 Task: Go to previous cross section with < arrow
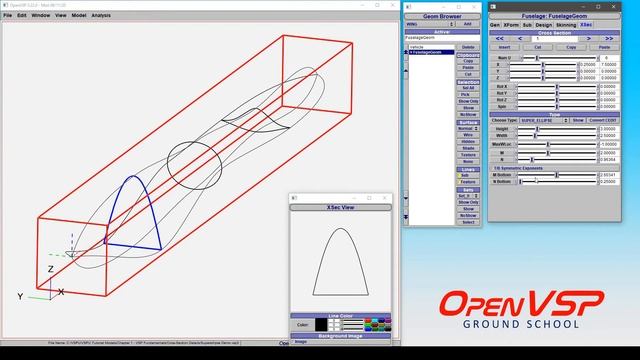click(x=520, y=38)
